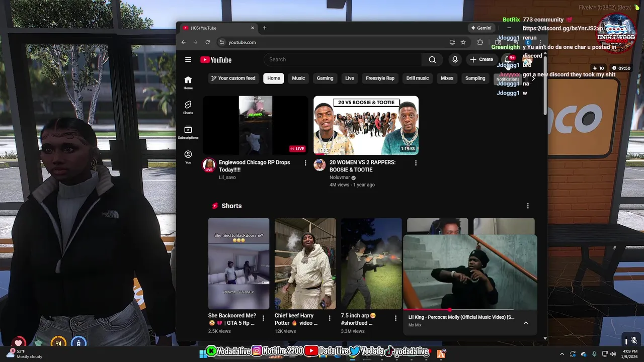Open the Chrome profile D icon
The width and height of the screenshot is (644, 362).
(x=528, y=42)
